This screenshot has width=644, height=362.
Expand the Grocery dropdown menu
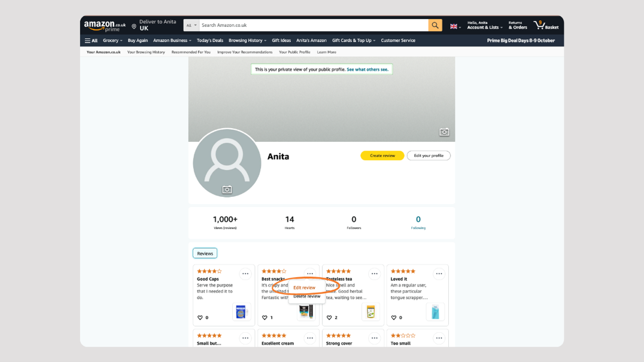pos(113,41)
